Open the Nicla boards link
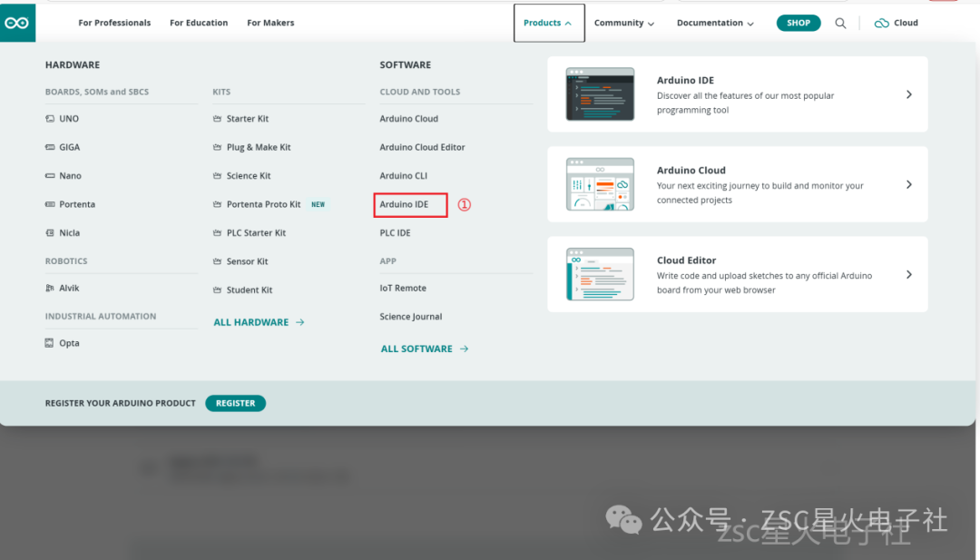 tap(69, 232)
